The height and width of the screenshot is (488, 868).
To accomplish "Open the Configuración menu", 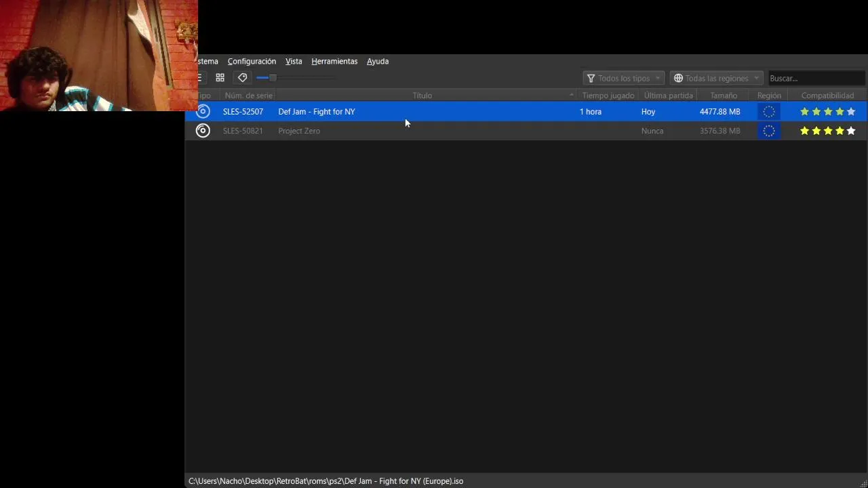I will click(x=252, y=61).
